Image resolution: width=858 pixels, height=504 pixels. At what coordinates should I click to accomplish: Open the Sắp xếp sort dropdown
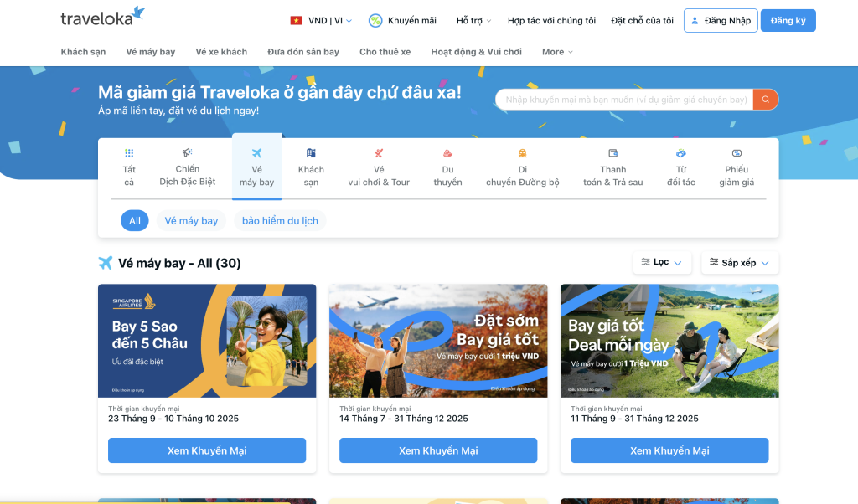click(740, 262)
